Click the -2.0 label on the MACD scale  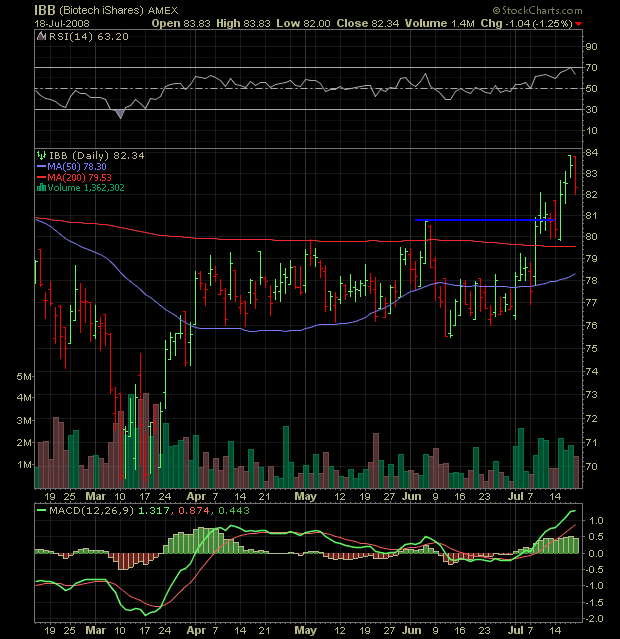594,619
